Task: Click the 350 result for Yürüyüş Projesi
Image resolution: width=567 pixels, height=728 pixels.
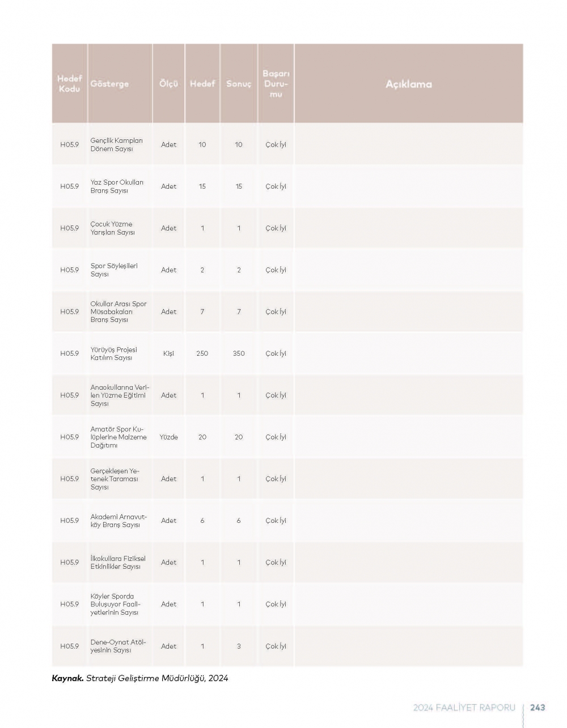Action: (x=239, y=354)
